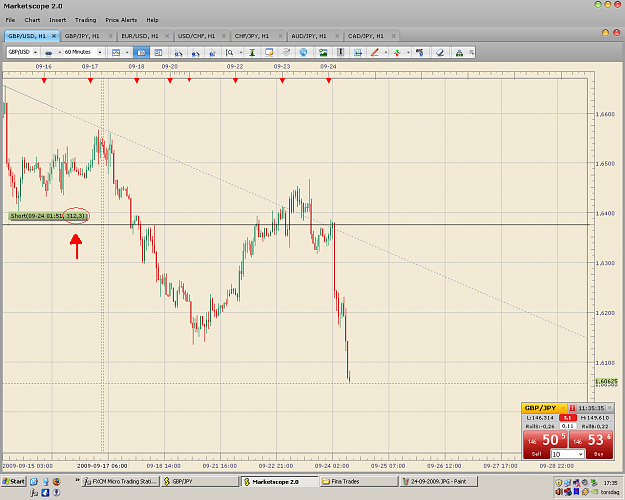Open the GBP/JPY symbol dropdown in widget

(x=563, y=408)
